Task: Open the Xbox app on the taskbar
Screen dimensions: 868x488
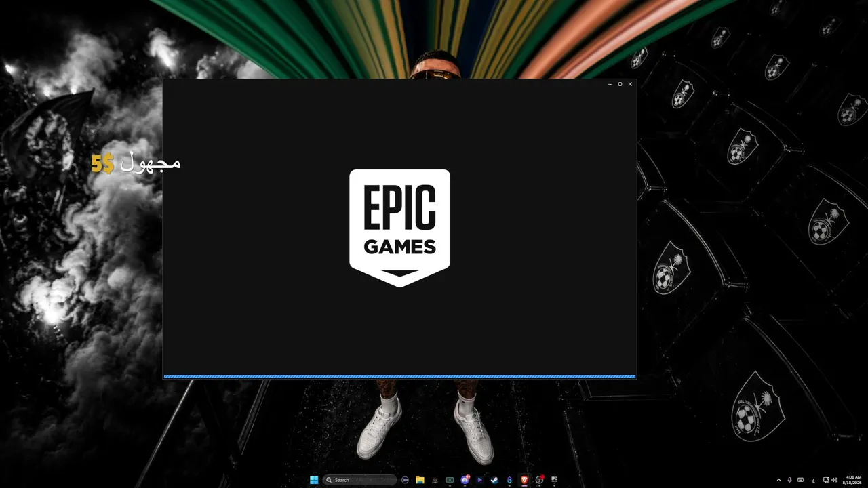Action: click(450, 480)
